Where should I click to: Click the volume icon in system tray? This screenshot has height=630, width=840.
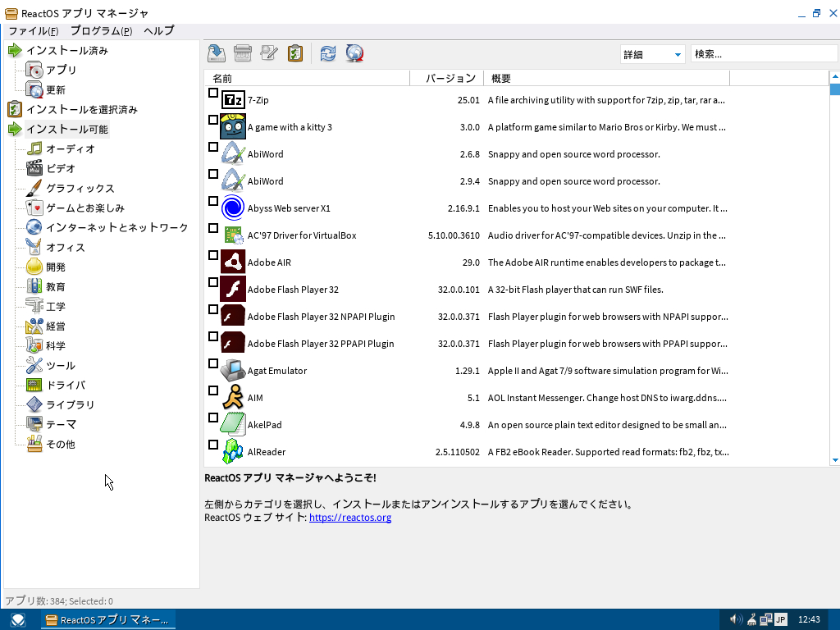[x=735, y=619]
